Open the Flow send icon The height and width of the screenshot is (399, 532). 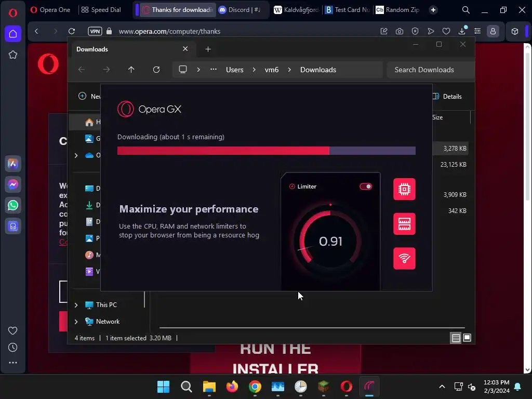431,31
